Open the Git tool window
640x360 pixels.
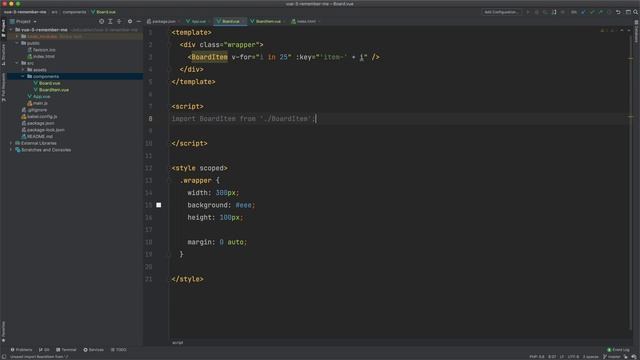click(44, 350)
